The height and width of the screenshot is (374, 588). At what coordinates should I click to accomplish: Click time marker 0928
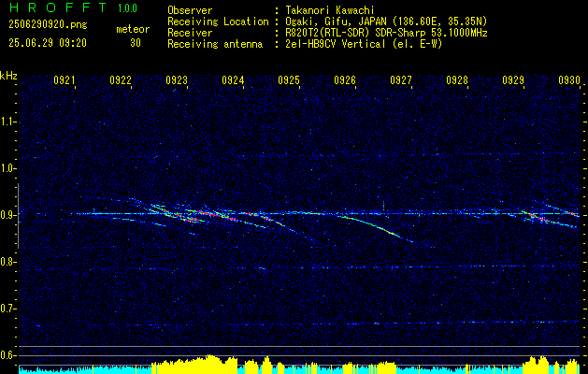tap(457, 80)
